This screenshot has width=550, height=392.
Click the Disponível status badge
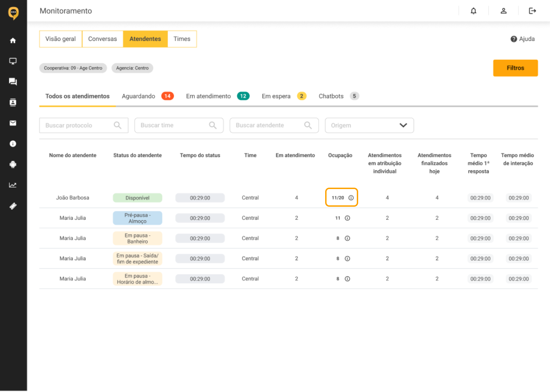[137, 198]
